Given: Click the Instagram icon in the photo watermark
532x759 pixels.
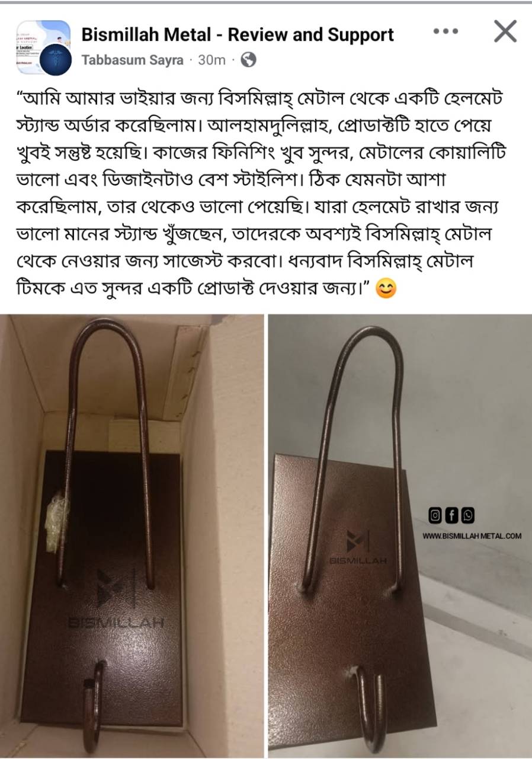Looking at the screenshot, I should coord(435,516).
